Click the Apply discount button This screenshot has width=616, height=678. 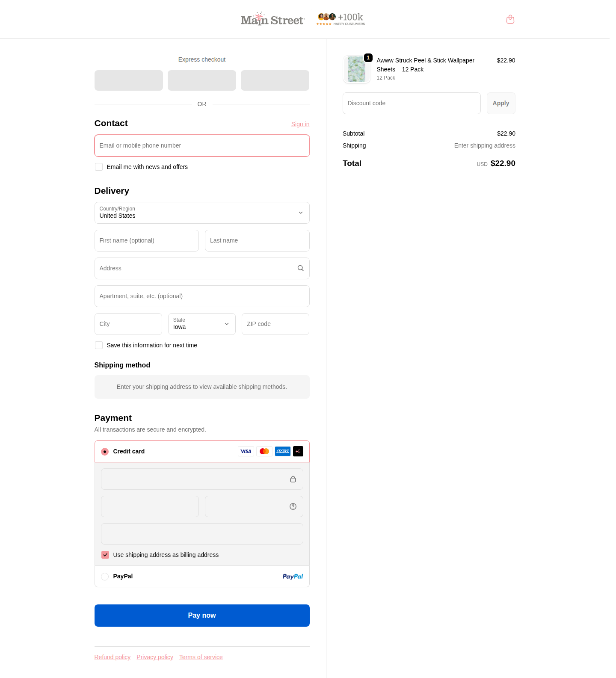(501, 103)
